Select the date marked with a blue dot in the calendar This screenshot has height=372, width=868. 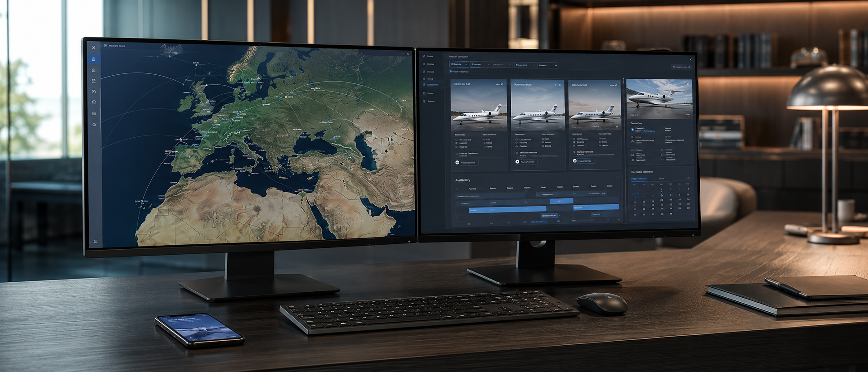(661, 195)
